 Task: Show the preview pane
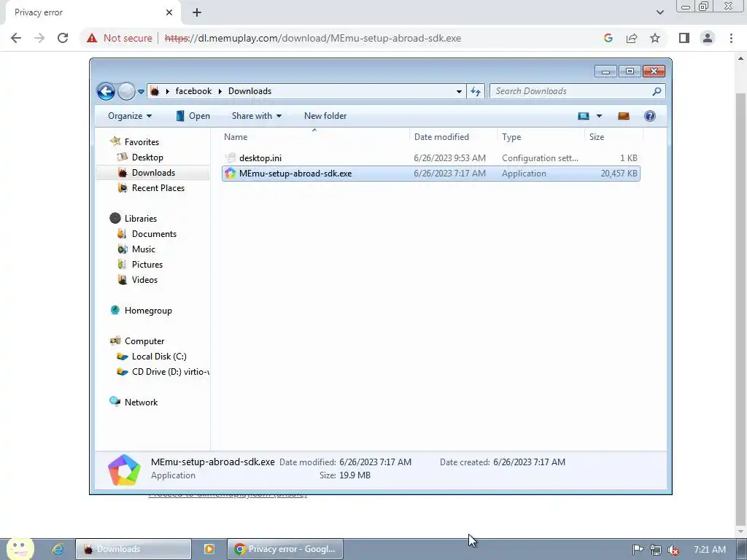pyautogui.click(x=624, y=116)
